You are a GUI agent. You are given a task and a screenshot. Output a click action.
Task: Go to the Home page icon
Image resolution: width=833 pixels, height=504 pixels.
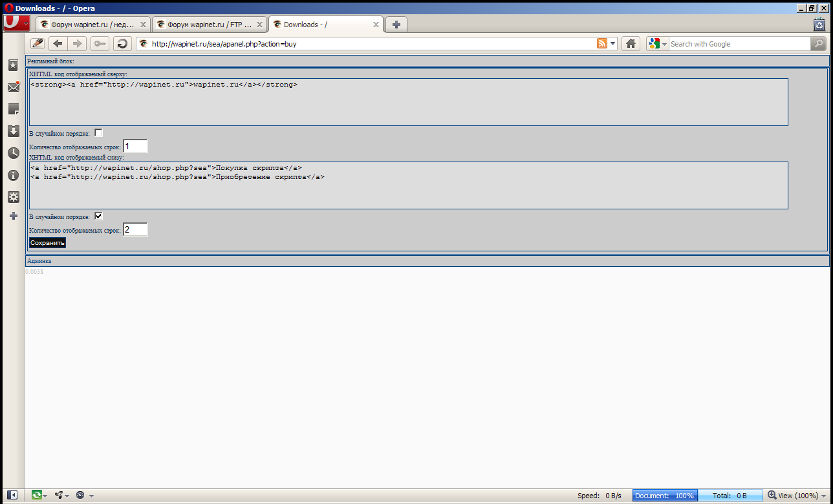pos(631,44)
